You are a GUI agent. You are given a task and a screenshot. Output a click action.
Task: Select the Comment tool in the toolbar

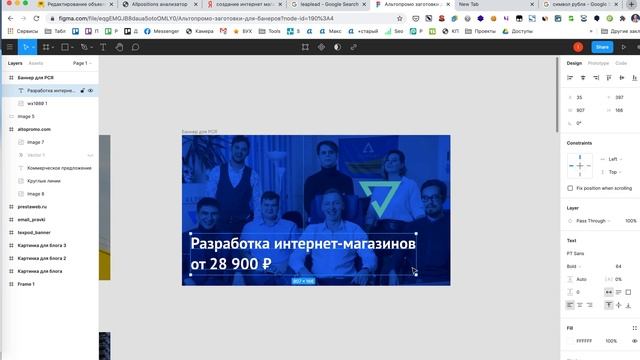[136, 47]
